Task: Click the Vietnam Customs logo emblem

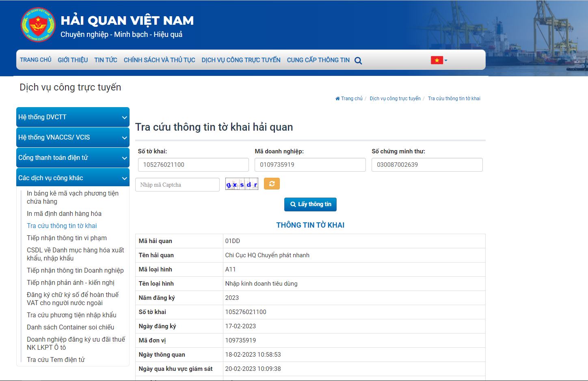Action: point(38,25)
